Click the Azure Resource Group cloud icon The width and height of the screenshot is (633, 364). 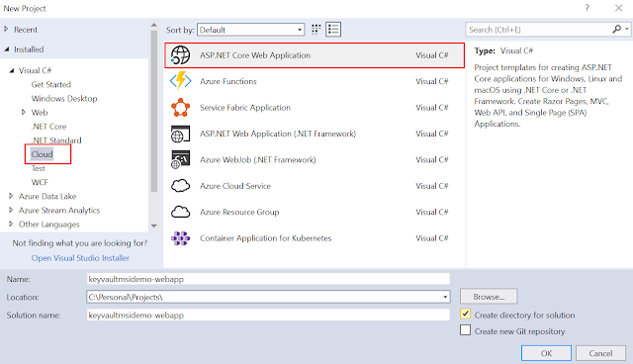pyautogui.click(x=180, y=212)
